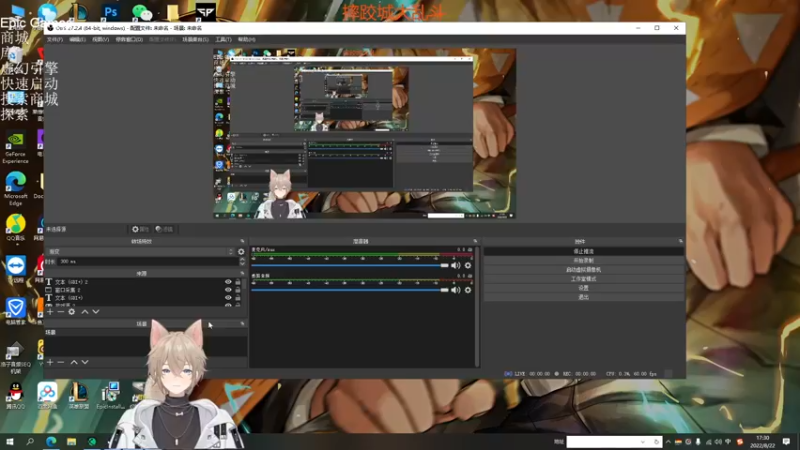Open QQ音乐 desktop shortcut

[16, 228]
